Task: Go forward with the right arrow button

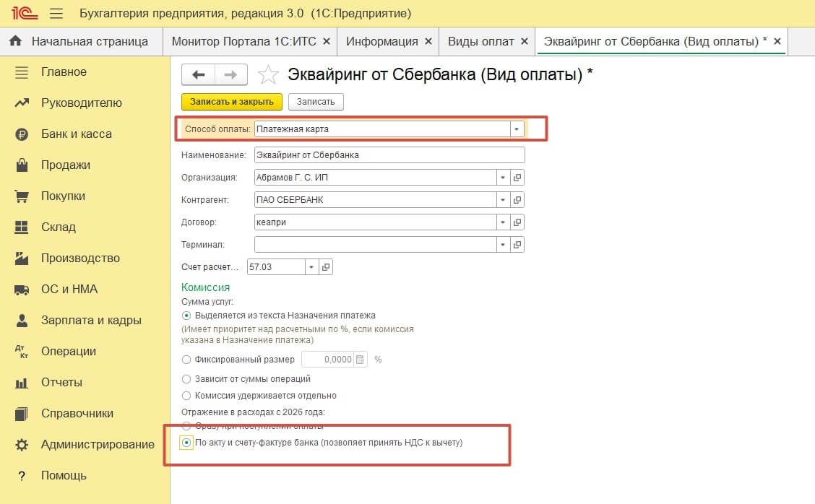Action: (x=230, y=75)
